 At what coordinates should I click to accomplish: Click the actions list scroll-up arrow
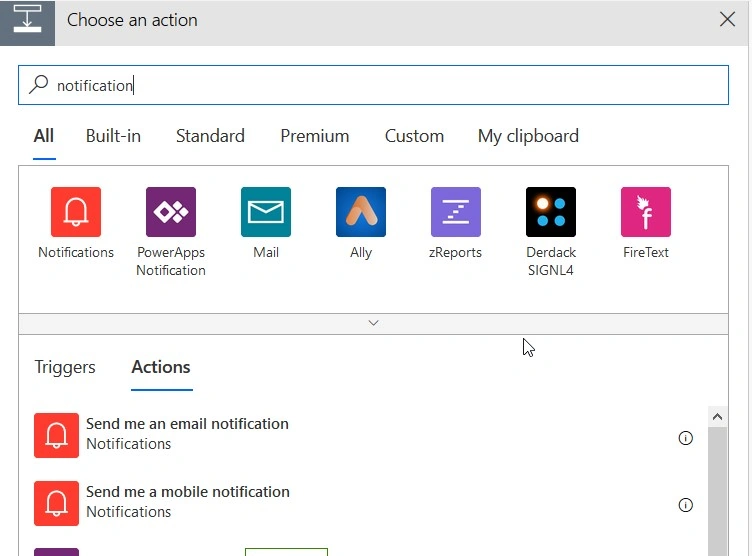(717, 416)
